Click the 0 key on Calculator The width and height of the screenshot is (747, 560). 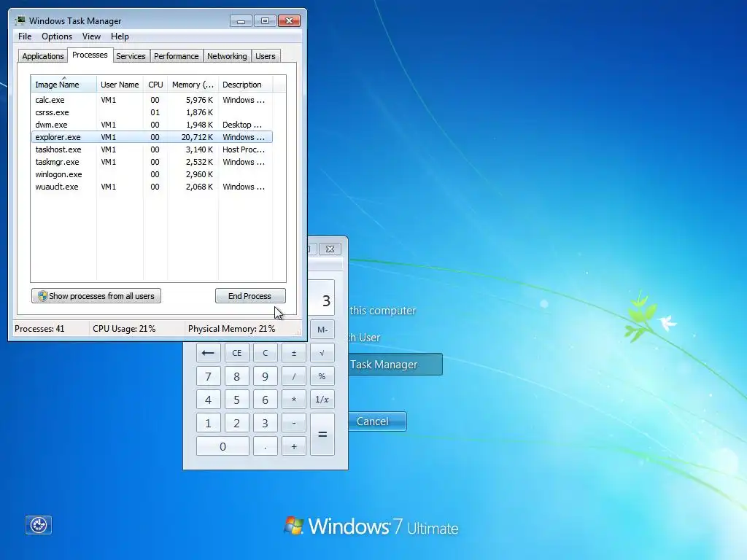point(222,446)
